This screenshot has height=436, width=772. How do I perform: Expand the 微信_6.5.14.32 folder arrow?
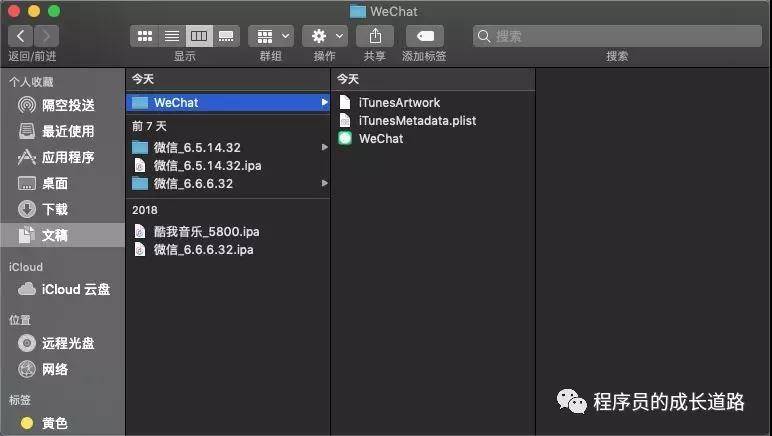click(x=324, y=147)
